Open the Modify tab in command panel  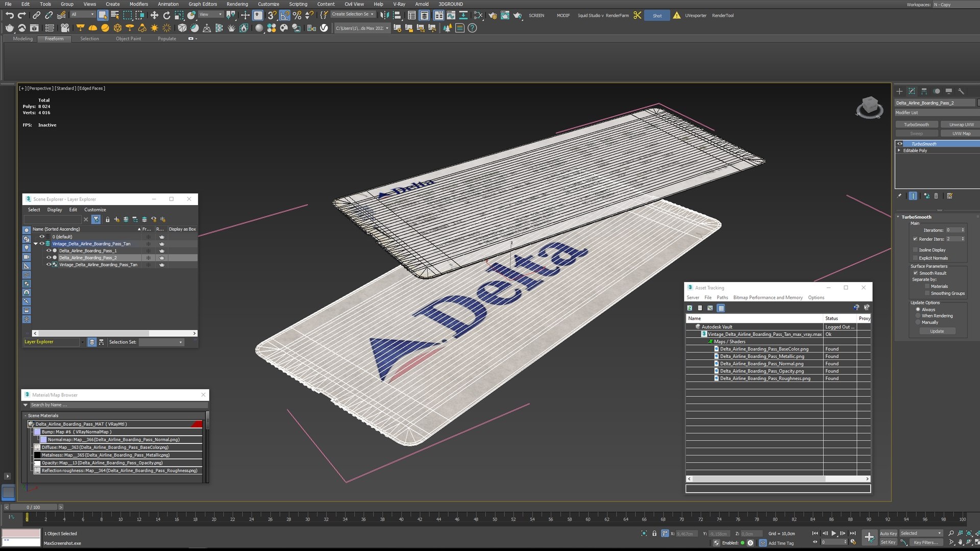click(x=912, y=91)
